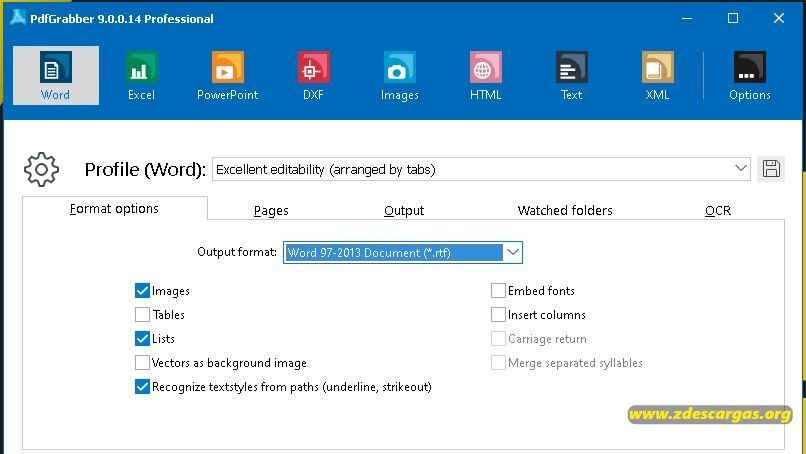The image size is (806, 454).
Task: Click the profile settings gear icon
Action: 41,169
